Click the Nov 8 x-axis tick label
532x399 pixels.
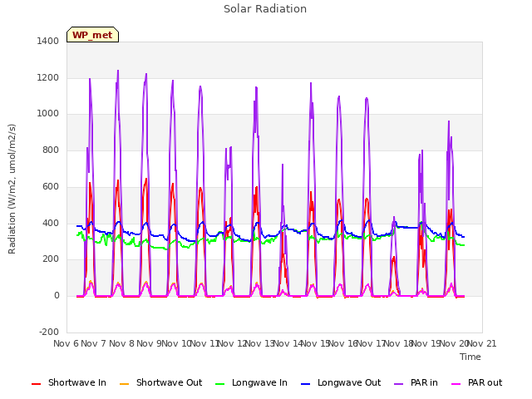[x=121, y=343]
